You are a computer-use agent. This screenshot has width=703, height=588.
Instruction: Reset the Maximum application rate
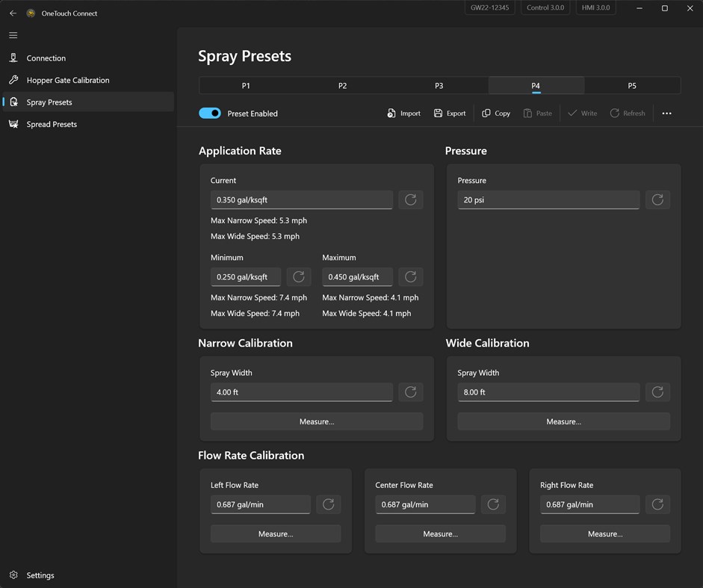(x=410, y=276)
